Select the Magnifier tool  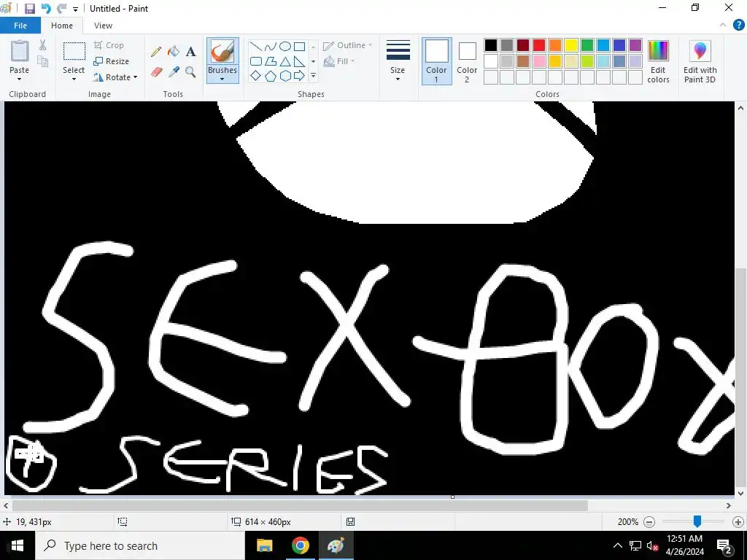pyautogui.click(x=191, y=72)
